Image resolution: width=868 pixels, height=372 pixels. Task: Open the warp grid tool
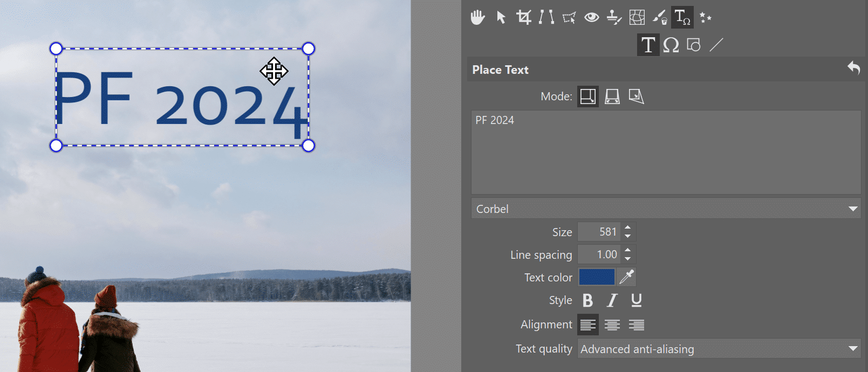click(637, 18)
